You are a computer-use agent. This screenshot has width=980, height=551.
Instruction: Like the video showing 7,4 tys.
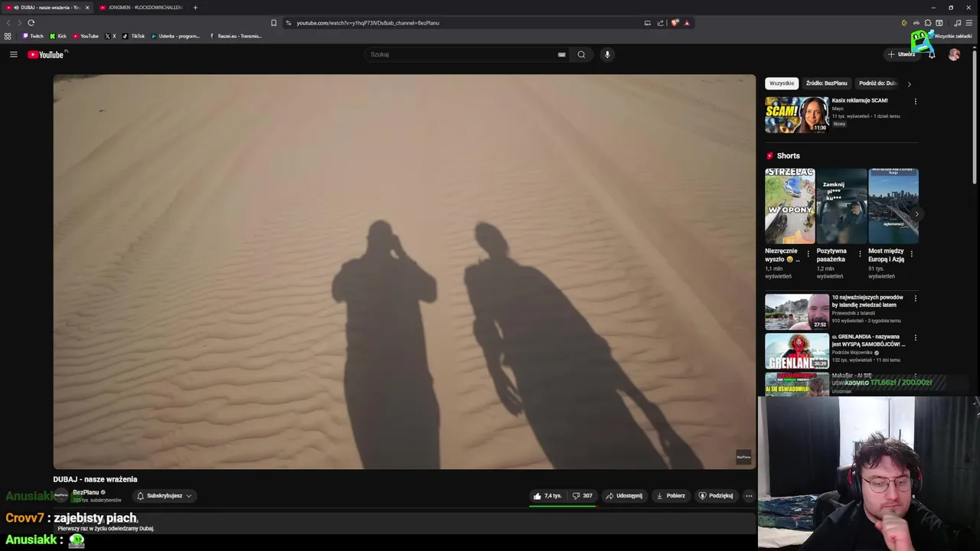pos(547,496)
